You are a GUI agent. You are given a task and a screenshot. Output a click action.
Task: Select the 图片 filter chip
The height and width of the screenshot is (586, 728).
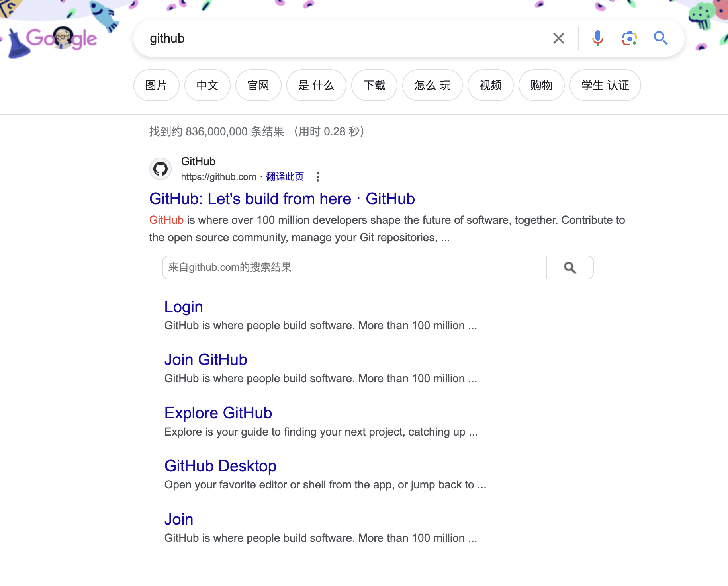click(x=157, y=85)
